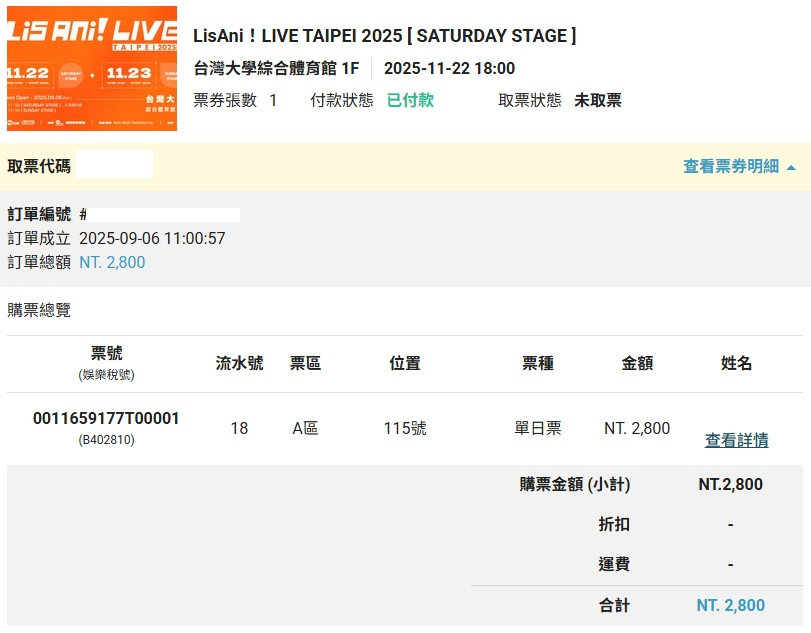Click the subtotal value NT.2,800
811x633 pixels.
(x=730, y=484)
